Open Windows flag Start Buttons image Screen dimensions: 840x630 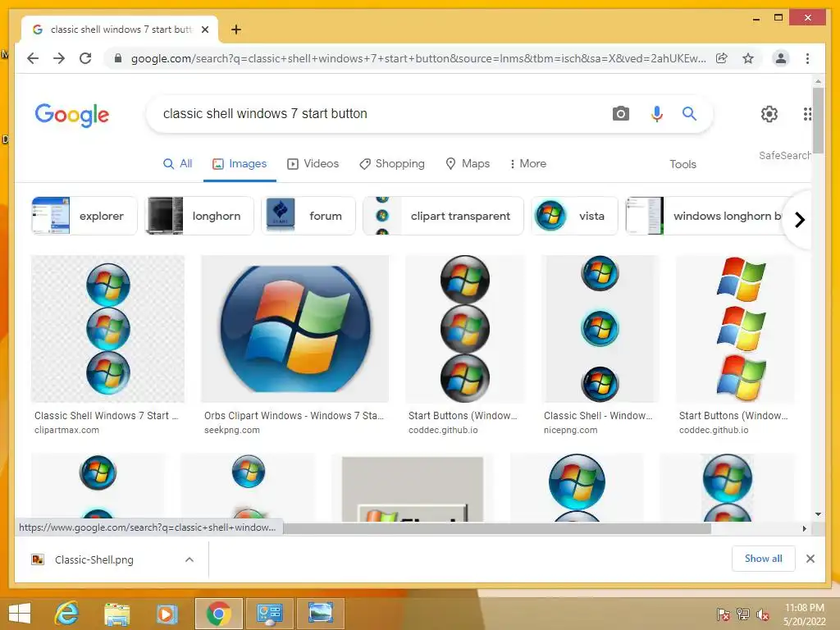tap(736, 328)
